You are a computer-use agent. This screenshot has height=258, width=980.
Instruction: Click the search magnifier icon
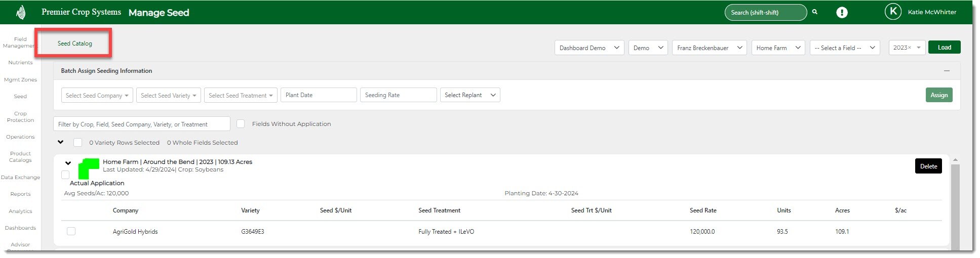point(815,12)
